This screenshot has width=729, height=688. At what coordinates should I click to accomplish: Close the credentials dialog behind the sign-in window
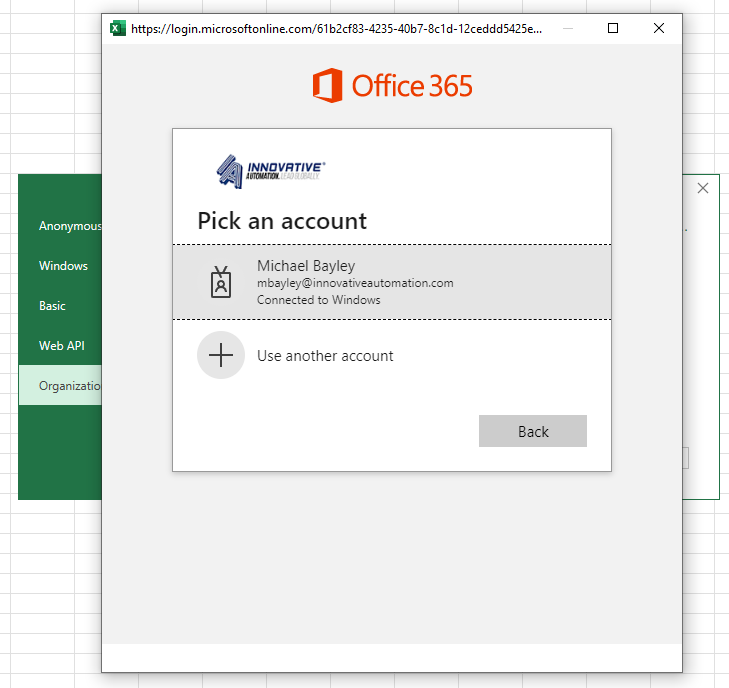703,188
